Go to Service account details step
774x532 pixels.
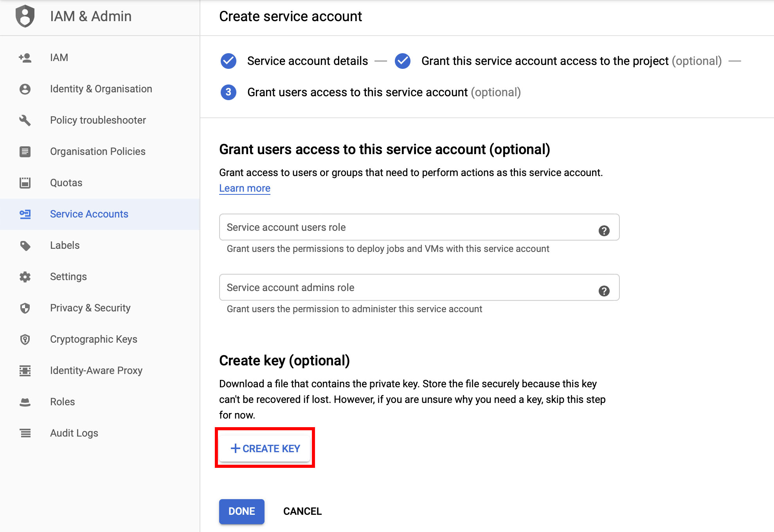(307, 61)
